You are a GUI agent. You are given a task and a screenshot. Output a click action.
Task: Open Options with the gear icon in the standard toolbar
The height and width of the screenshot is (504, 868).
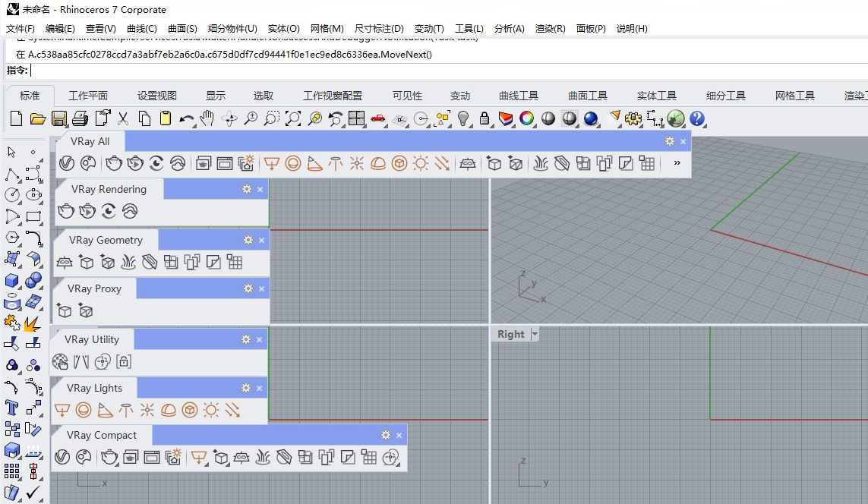click(x=633, y=118)
